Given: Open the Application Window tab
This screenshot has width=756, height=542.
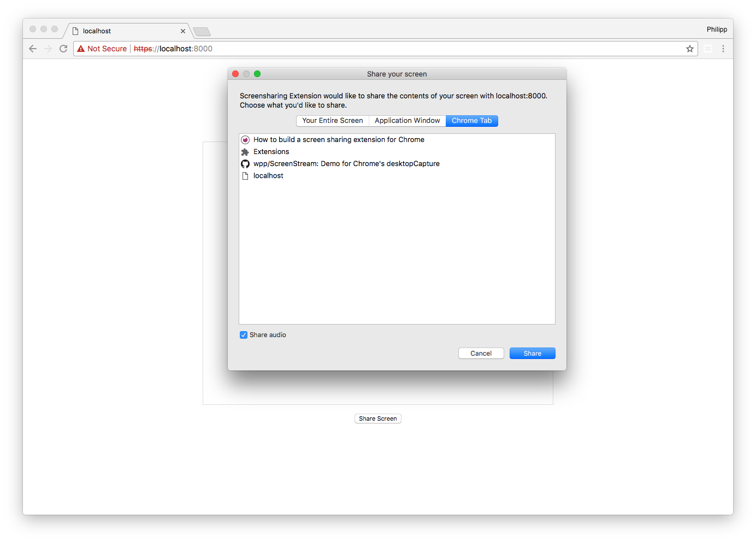Looking at the screenshot, I should [x=407, y=120].
